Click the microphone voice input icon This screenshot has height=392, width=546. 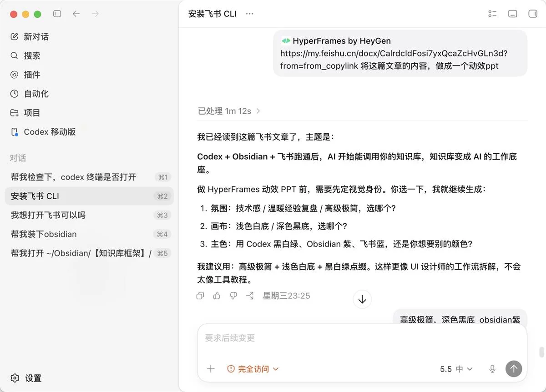[x=492, y=369]
